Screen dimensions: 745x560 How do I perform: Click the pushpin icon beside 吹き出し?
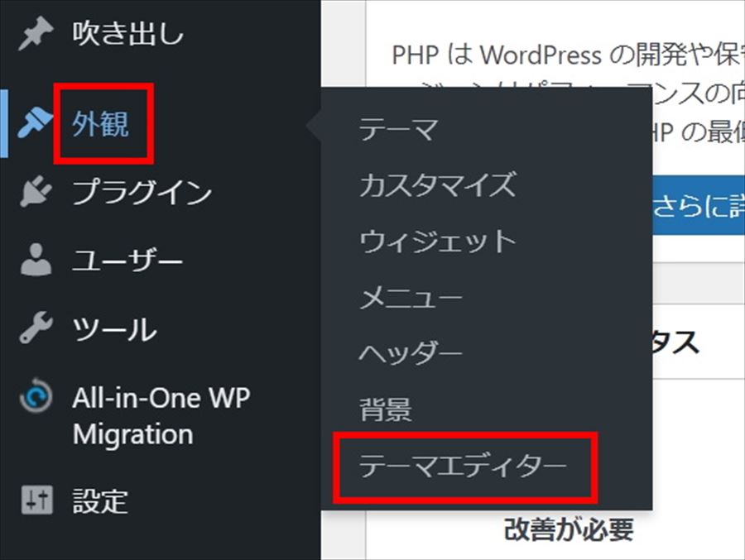pyautogui.click(x=36, y=36)
